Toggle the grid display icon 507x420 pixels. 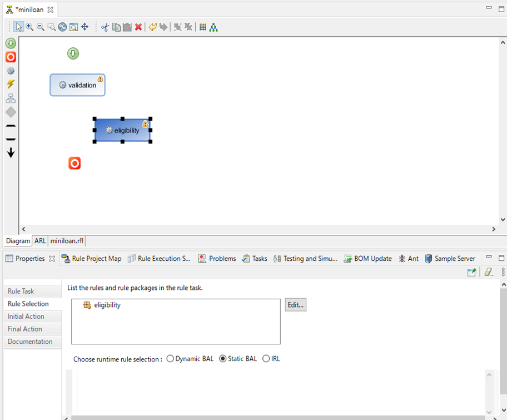coord(203,27)
